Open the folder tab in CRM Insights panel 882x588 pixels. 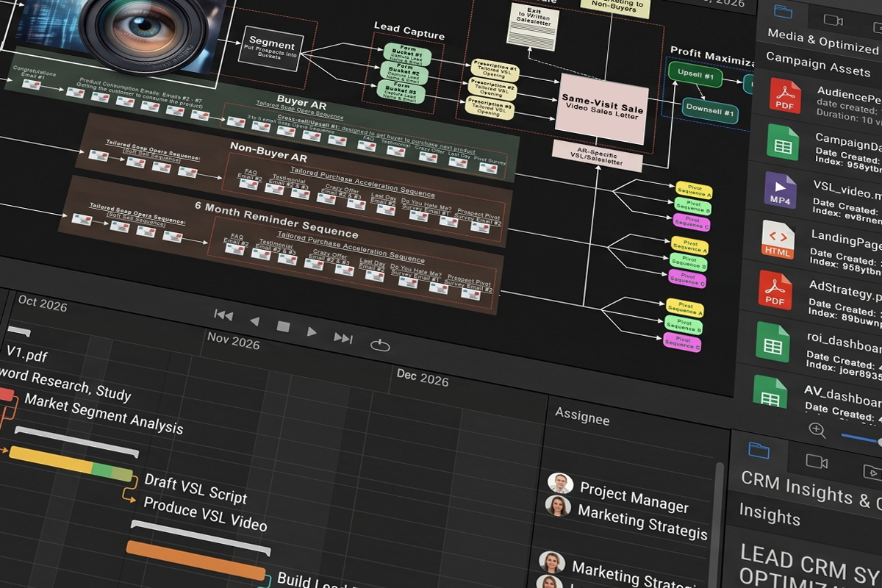(758, 450)
